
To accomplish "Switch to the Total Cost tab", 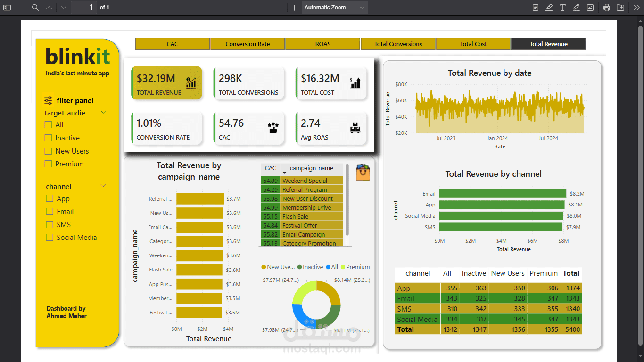I will coord(473,44).
